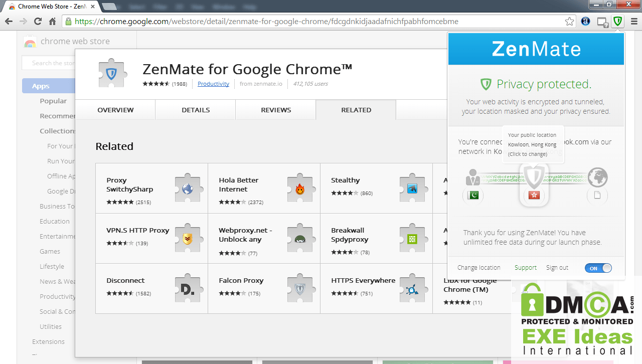Image resolution: width=642 pixels, height=364 pixels.
Task: Click the Disconnect D. icon
Action: pos(187,289)
